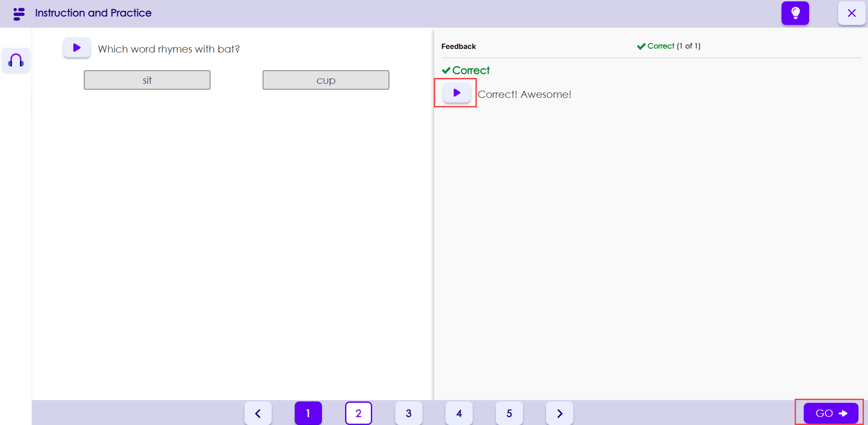Image resolution: width=868 pixels, height=425 pixels.
Task: Select question 5 in the navigator
Action: (x=509, y=413)
